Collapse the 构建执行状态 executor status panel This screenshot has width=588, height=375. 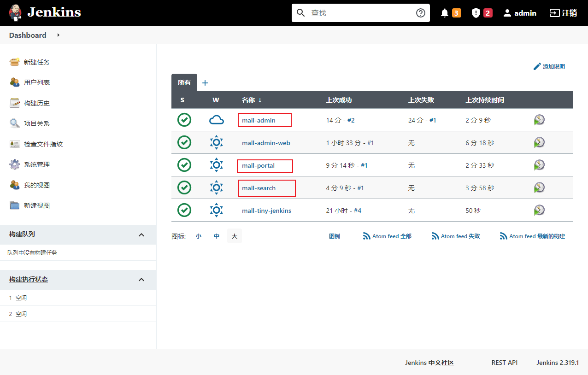pos(141,280)
